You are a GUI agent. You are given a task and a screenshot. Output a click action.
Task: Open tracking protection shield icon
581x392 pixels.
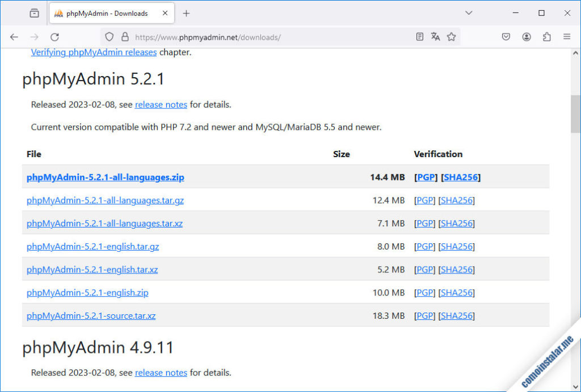pos(109,37)
